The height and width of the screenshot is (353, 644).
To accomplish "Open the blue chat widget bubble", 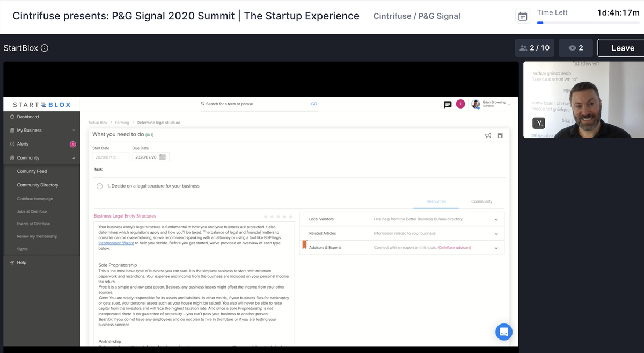I will (x=504, y=332).
